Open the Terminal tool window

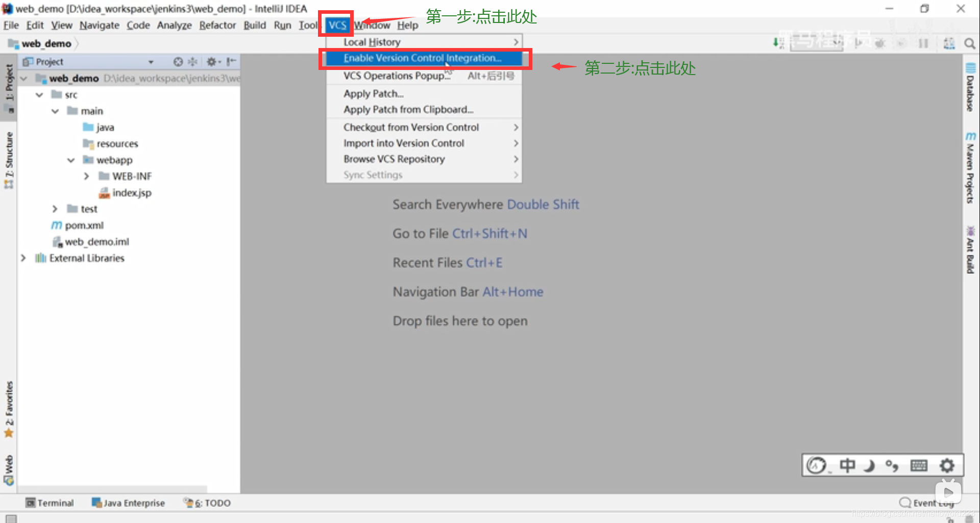[50, 503]
